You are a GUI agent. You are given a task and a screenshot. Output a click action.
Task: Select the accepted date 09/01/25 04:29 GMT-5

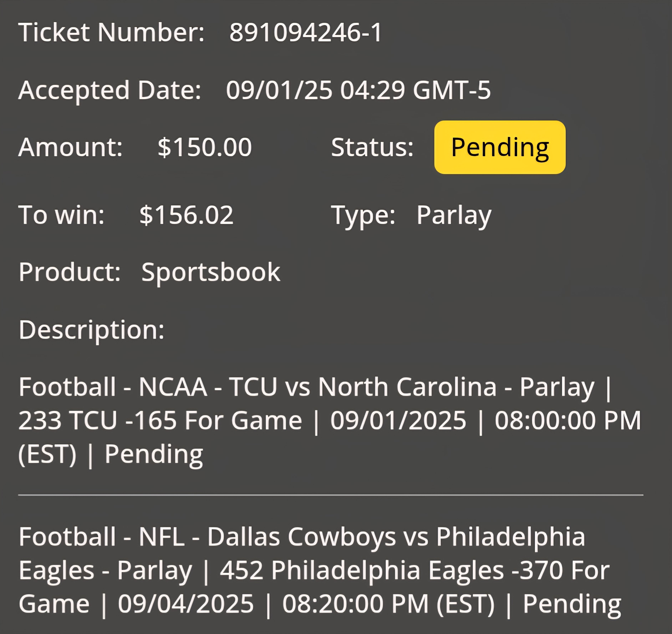(x=358, y=90)
